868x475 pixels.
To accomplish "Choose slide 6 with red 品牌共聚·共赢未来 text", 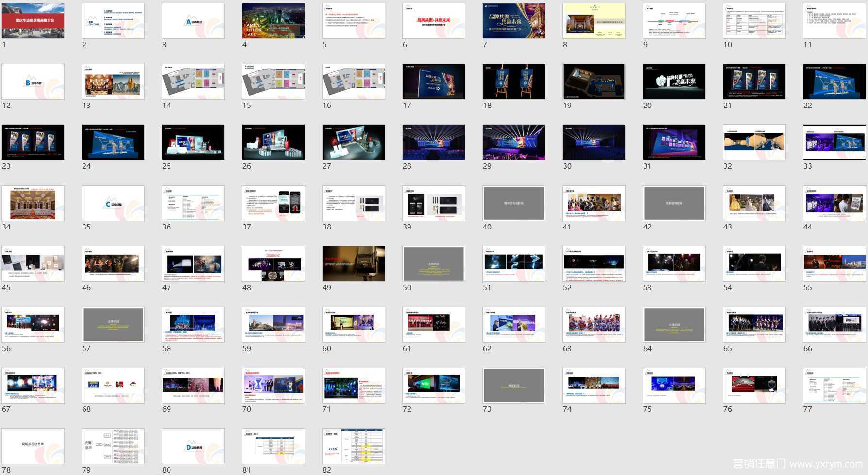I will tap(434, 21).
